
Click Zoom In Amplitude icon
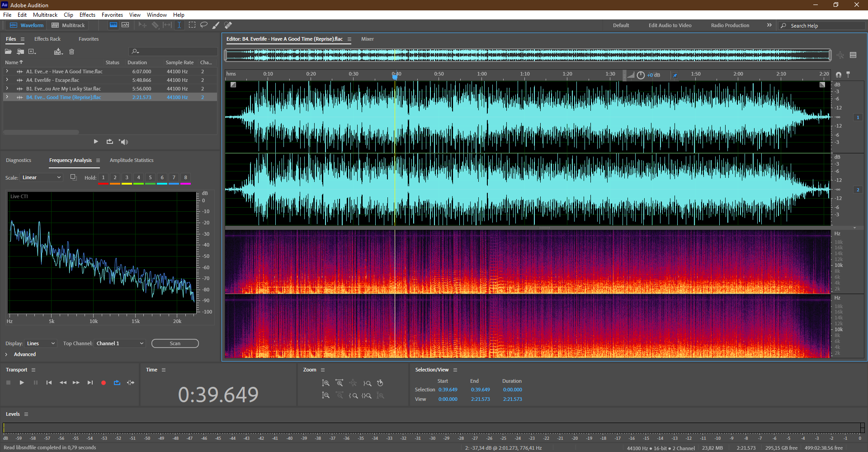tap(325, 383)
